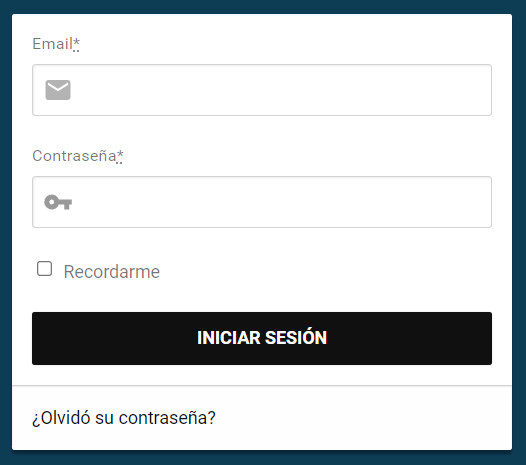Screen dimensions: 526x465
Task: Click the envelope icon in Email field
Action: pyautogui.click(x=58, y=90)
